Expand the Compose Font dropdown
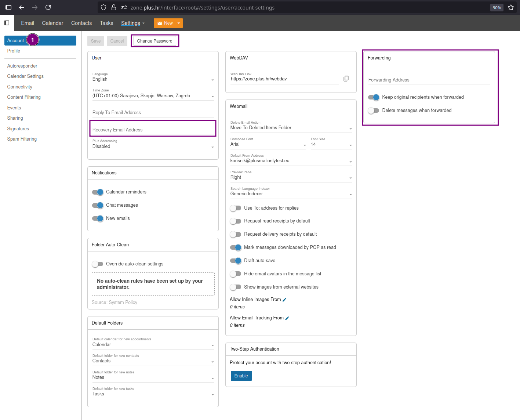520x420 pixels. (x=268, y=144)
